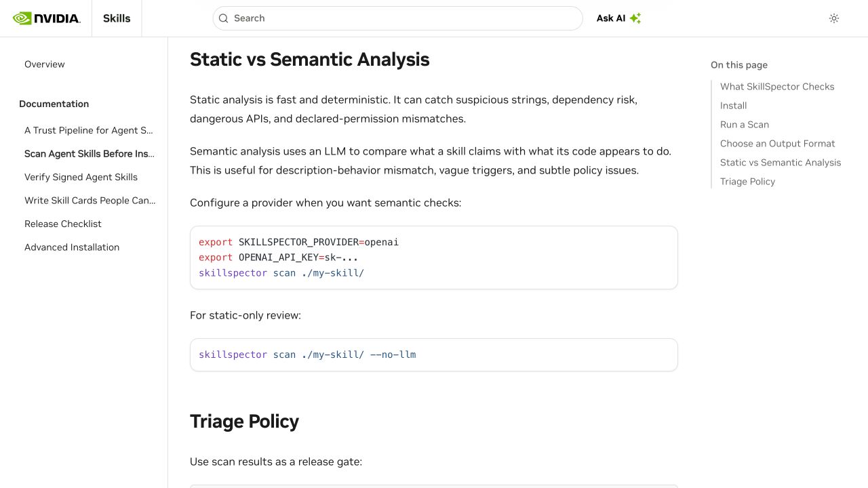The width and height of the screenshot is (868, 488).
Task: Jump to Static vs Semantic Analysis in contents
Action: (x=781, y=163)
